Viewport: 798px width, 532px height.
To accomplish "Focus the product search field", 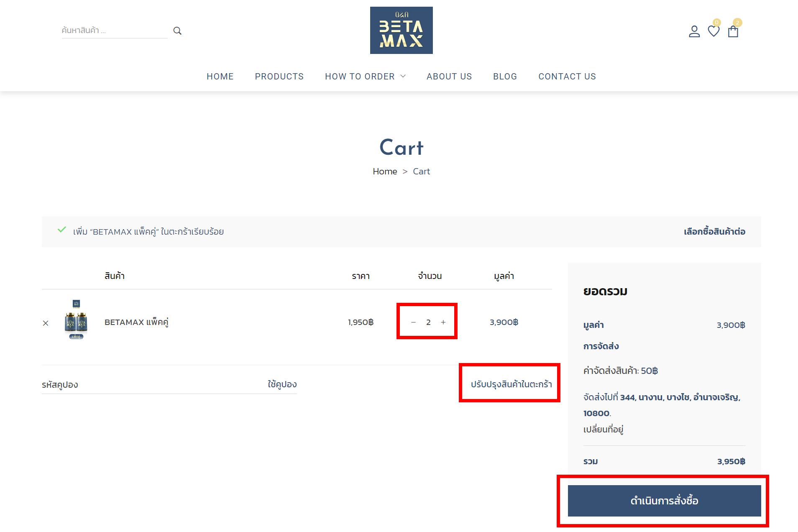I will coord(115,30).
